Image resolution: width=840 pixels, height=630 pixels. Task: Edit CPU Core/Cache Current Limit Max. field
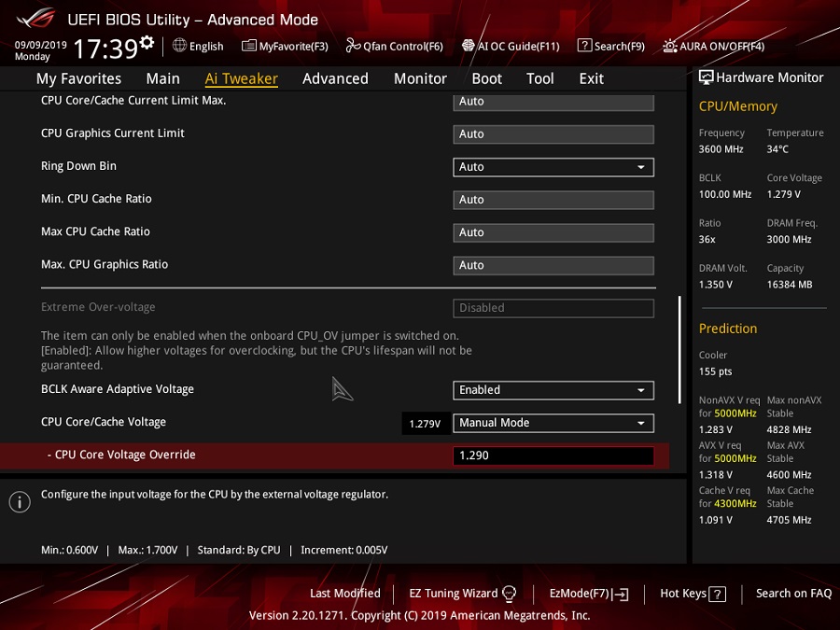553,102
